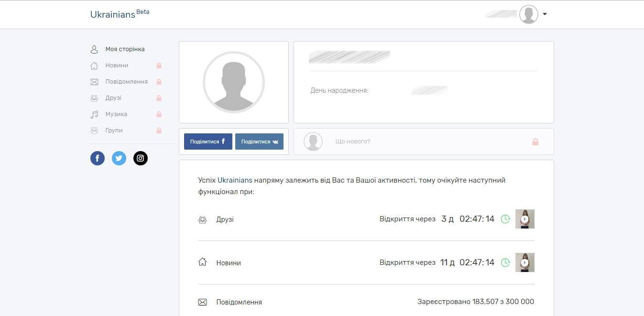
Task: Click the top-right user avatar
Action: [529, 14]
